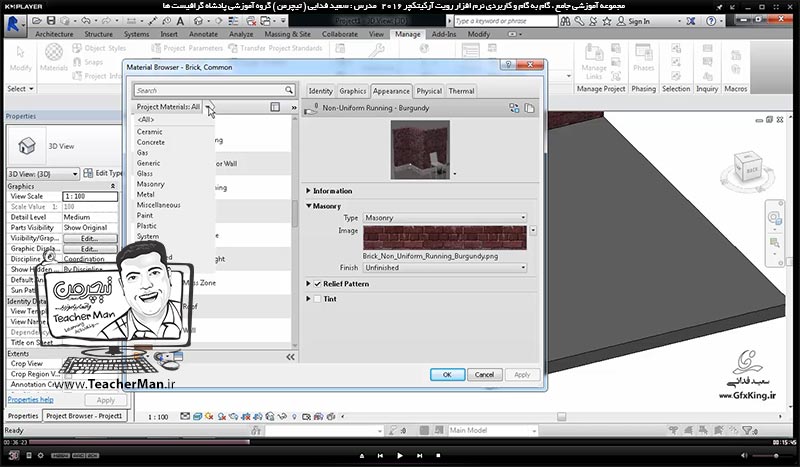Click the Close Hidden Windows icon
This screenshot has height=467, width=800.
click(x=251, y=21)
